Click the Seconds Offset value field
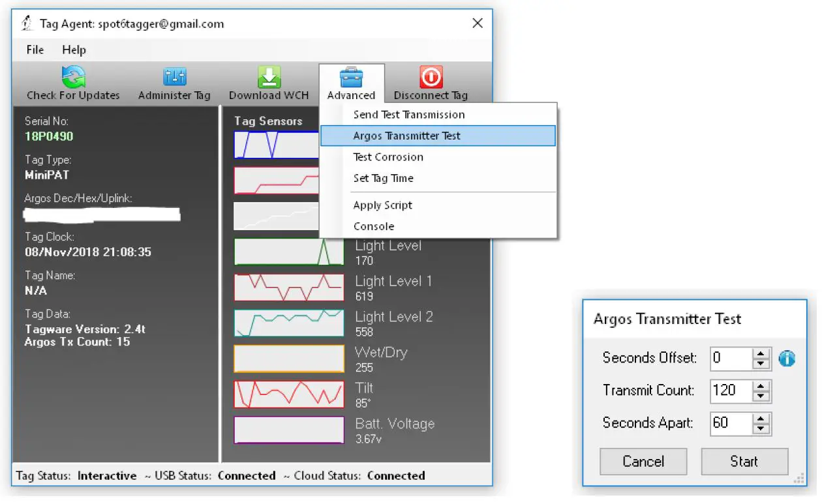Image resolution: width=822 pixels, height=504 pixels. 731,358
